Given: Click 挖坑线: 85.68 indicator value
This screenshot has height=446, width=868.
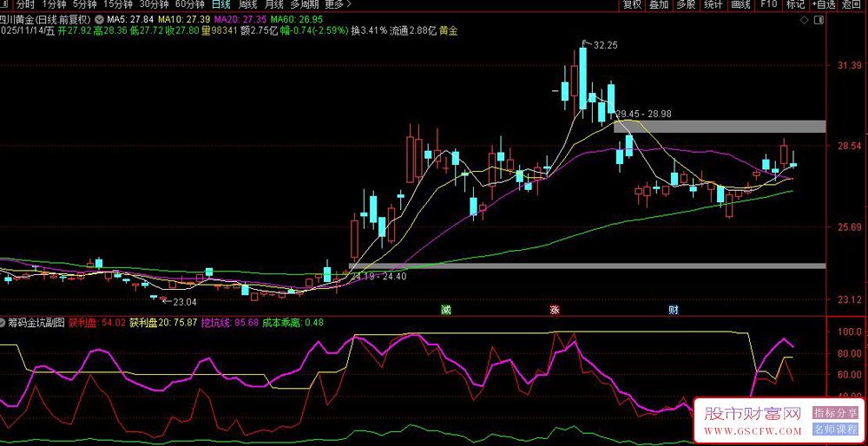Looking at the screenshot, I should [x=230, y=322].
